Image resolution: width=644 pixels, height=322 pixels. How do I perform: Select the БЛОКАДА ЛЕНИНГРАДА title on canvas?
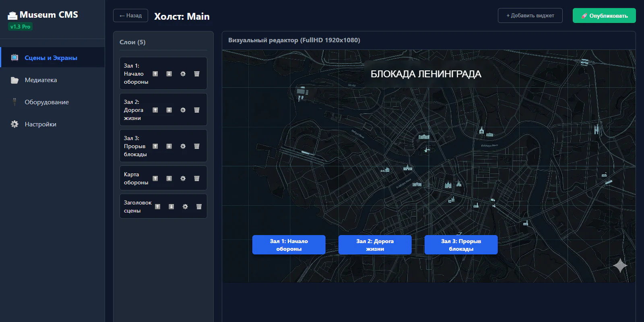coord(426,74)
